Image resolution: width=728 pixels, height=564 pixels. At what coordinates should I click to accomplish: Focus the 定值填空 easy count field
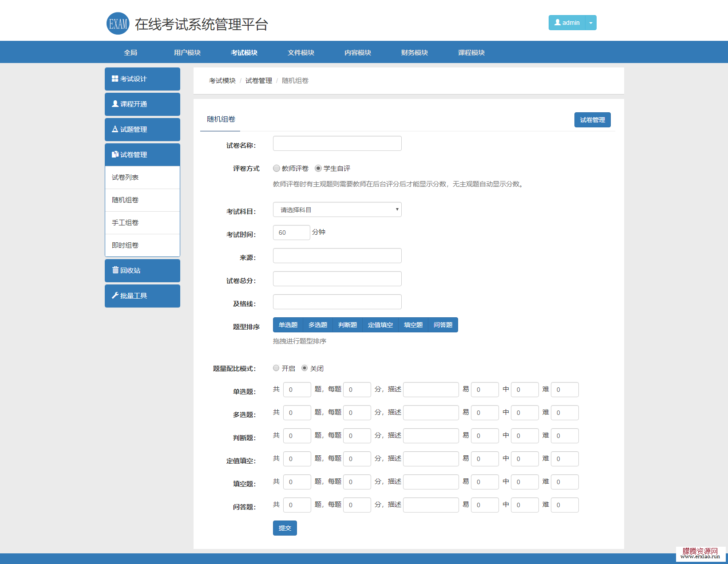click(485, 459)
